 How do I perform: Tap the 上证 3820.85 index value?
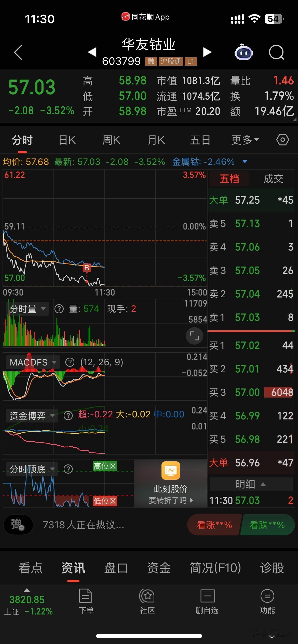(x=27, y=600)
